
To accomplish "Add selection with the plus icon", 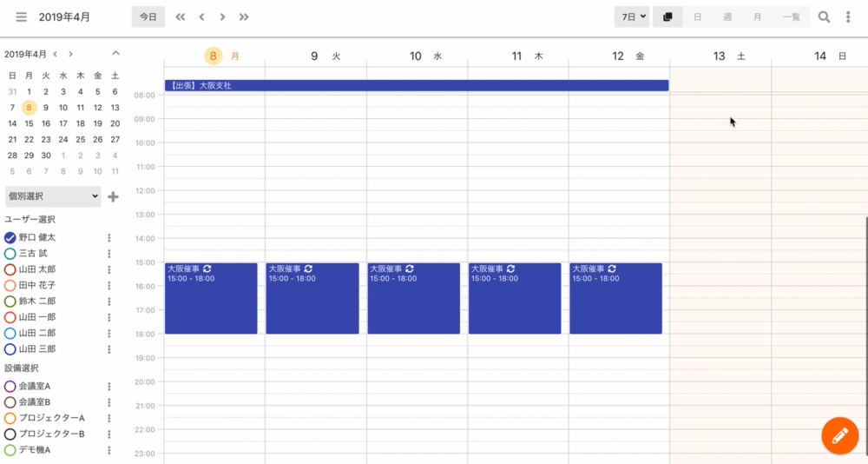I will (x=113, y=196).
